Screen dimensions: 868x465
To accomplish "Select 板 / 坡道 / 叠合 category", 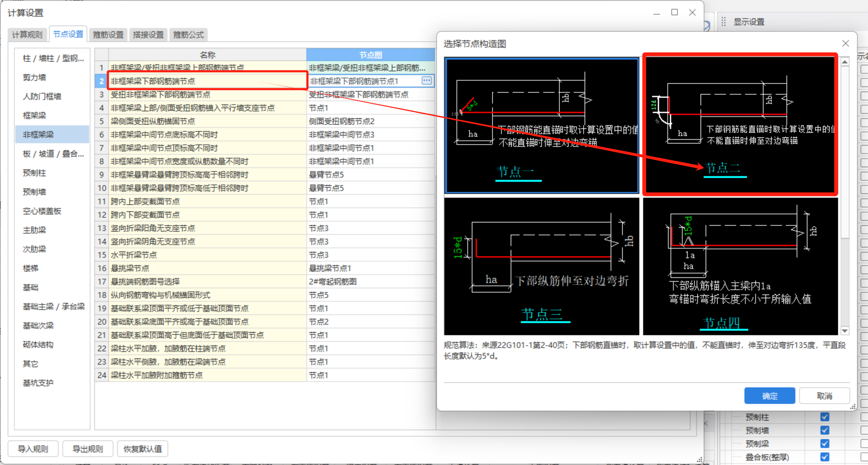I will 53,154.
